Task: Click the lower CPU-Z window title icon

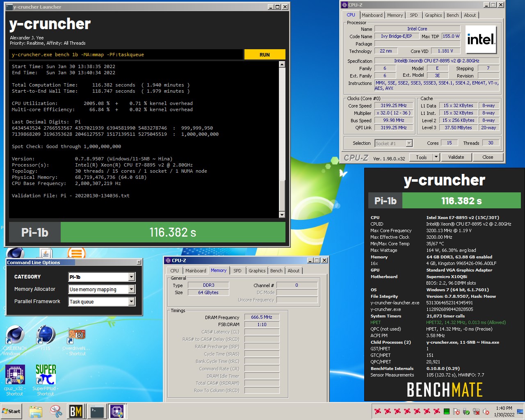Action: (168, 260)
